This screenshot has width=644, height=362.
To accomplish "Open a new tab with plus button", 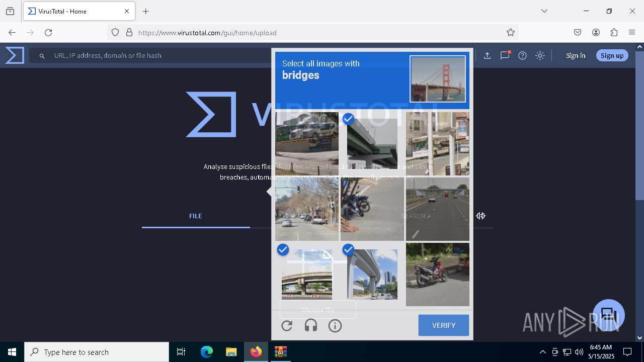I will 146,11.
